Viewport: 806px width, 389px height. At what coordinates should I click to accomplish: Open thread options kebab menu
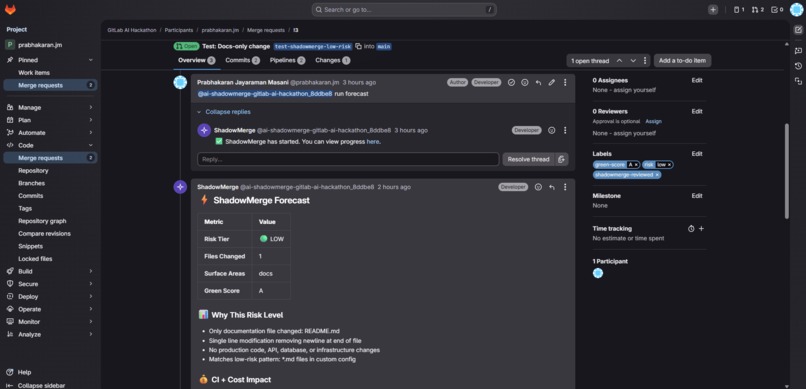(x=645, y=61)
